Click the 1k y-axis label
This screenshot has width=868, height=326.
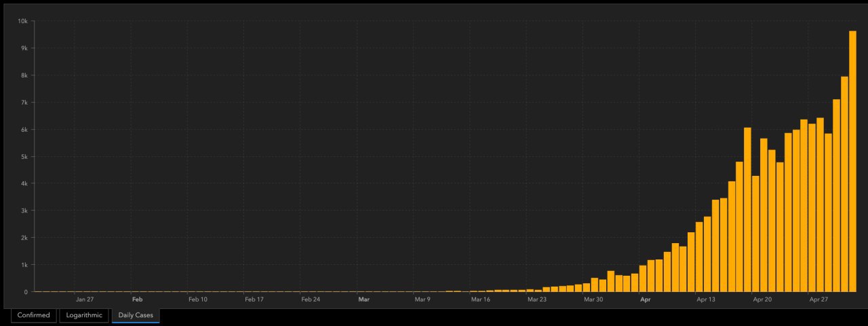(24, 265)
